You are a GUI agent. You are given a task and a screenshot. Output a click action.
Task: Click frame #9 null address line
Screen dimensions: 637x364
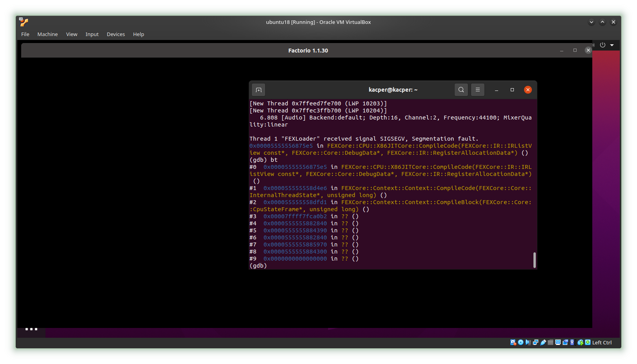pos(304,259)
